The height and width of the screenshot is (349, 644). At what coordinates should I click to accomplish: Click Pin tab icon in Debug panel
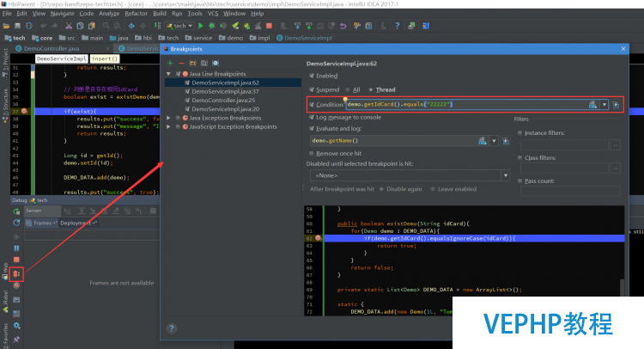pos(16,340)
